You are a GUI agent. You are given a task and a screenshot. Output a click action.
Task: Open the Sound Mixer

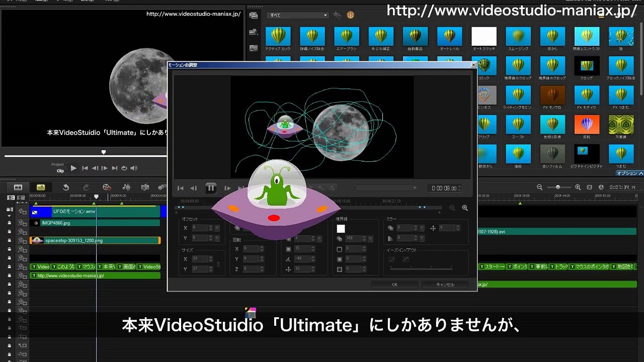pyautogui.click(x=126, y=188)
